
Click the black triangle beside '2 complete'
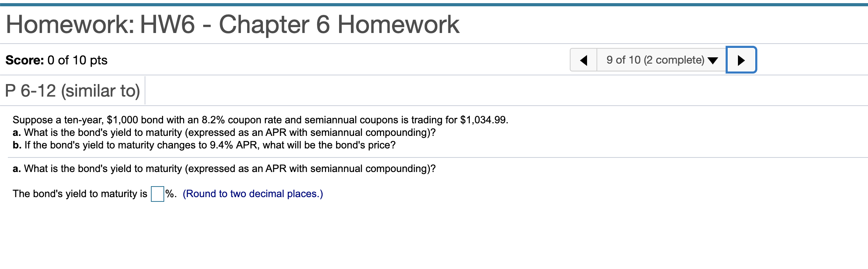[713, 60]
